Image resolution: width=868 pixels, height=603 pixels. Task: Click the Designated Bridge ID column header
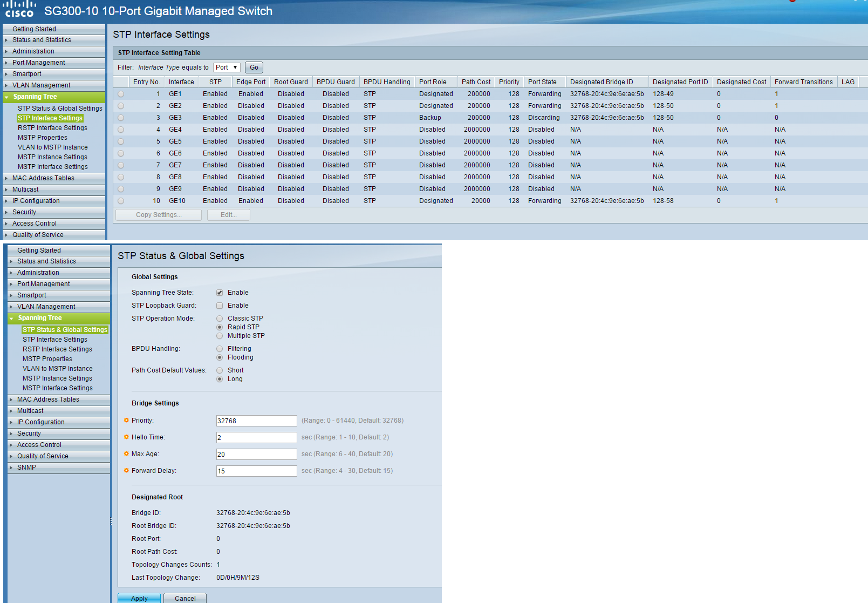point(607,82)
